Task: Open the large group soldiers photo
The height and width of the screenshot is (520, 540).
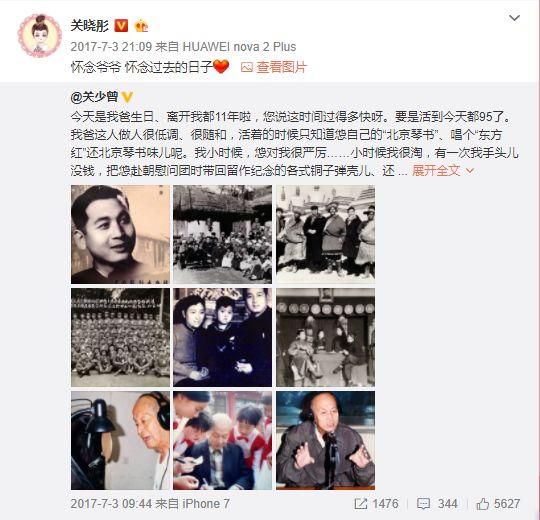Action: point(121,337)
